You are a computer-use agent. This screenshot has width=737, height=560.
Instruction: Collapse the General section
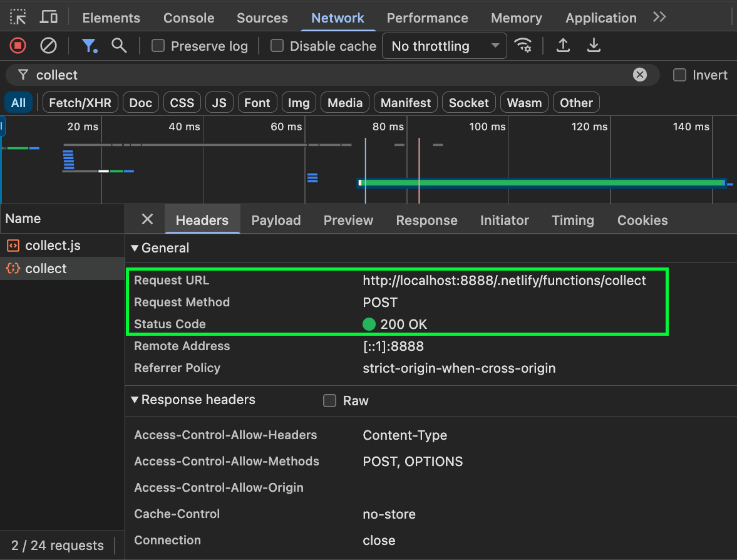(x=135, y=248)
